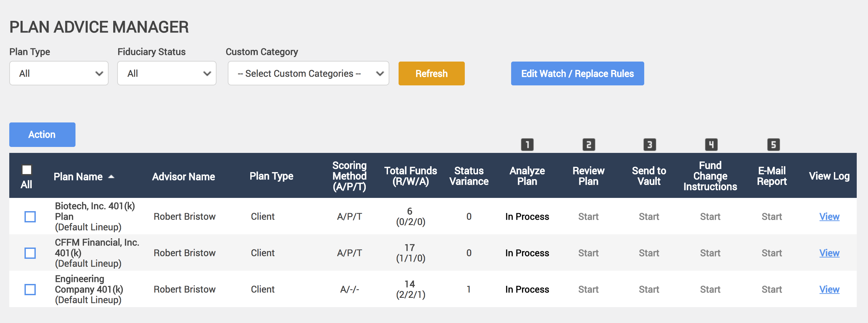Select the Biotech, Inc. 401(k) Plan checkbox
This screenshot has height=323, width=868.
point(30,216)
